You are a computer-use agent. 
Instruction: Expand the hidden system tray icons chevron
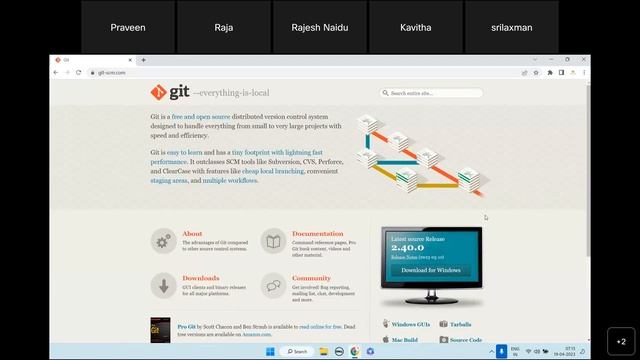[x=491, y=351]
